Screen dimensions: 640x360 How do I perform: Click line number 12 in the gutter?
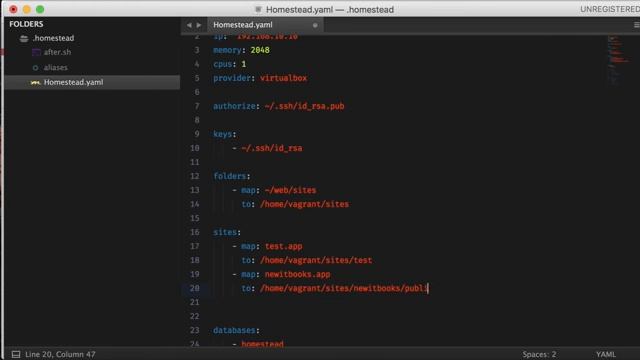pos(195,176)
